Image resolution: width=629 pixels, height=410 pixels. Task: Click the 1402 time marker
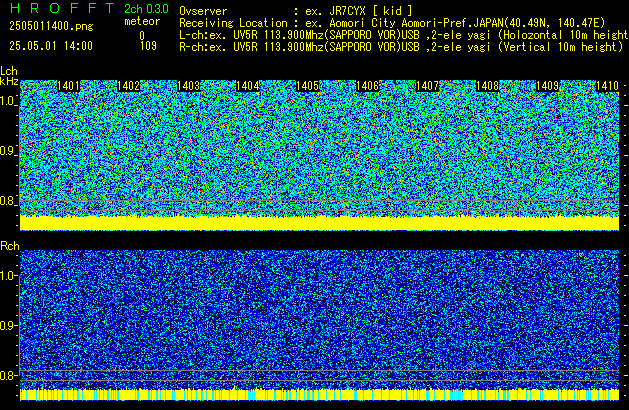[128, 86]
